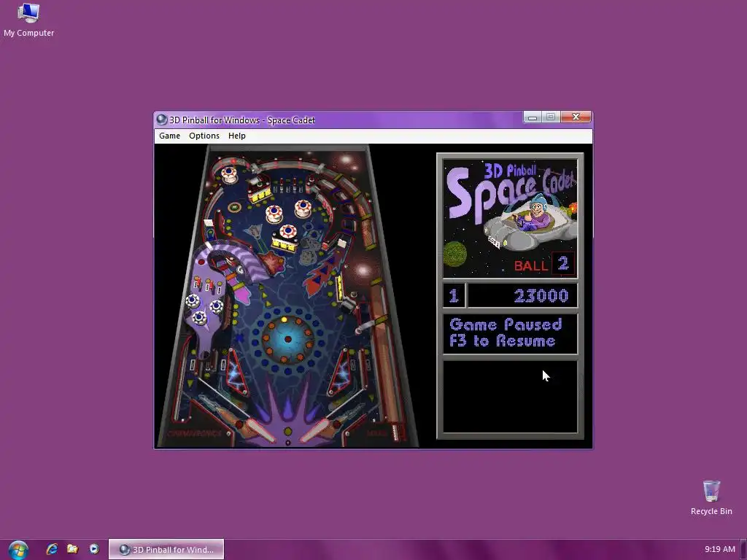747x560 pixels.
Task: Click the 3D Pinball taskbar button
Action: tap(166, 549)
